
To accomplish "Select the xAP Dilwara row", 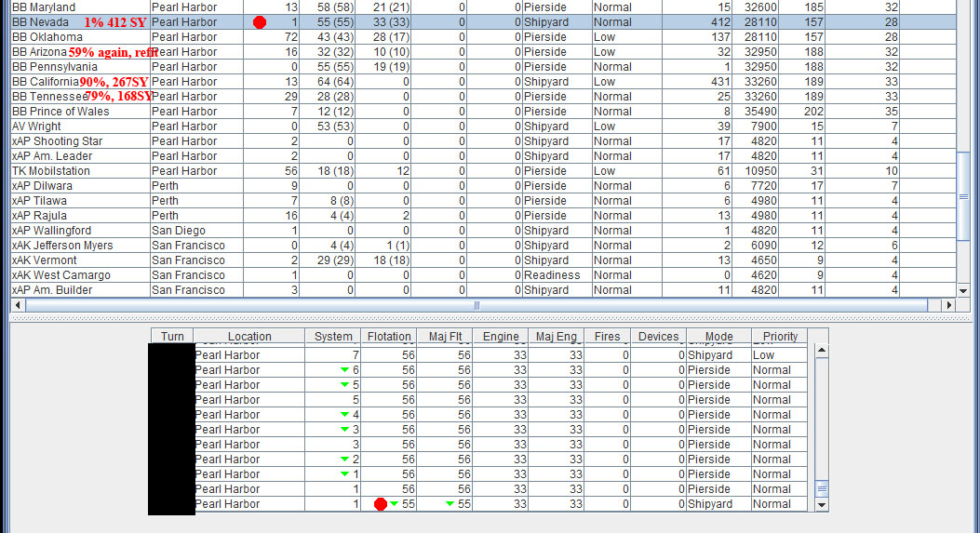I will coord(484,186).
